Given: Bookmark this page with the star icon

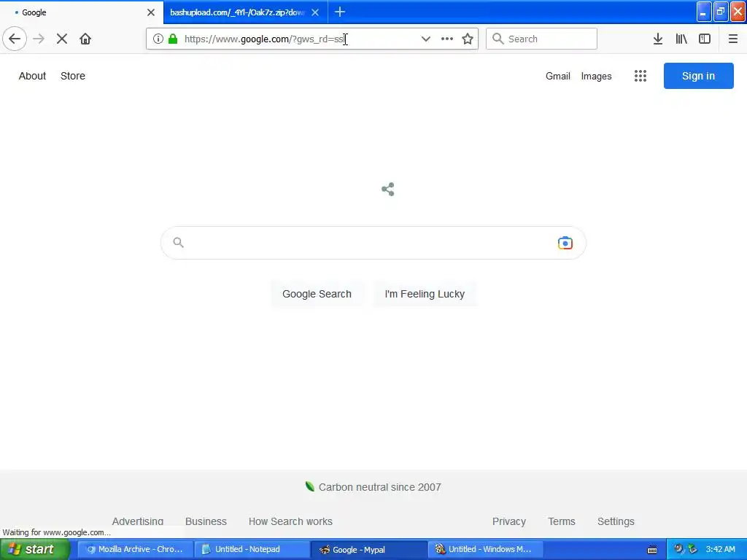Looking at the screenshot, I should 468,39.
